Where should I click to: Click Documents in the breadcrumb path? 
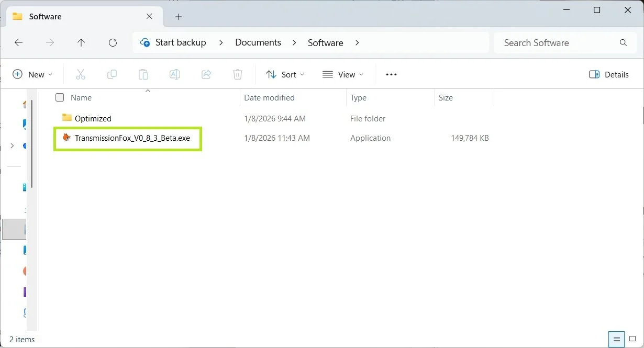[x=258, y=42]
